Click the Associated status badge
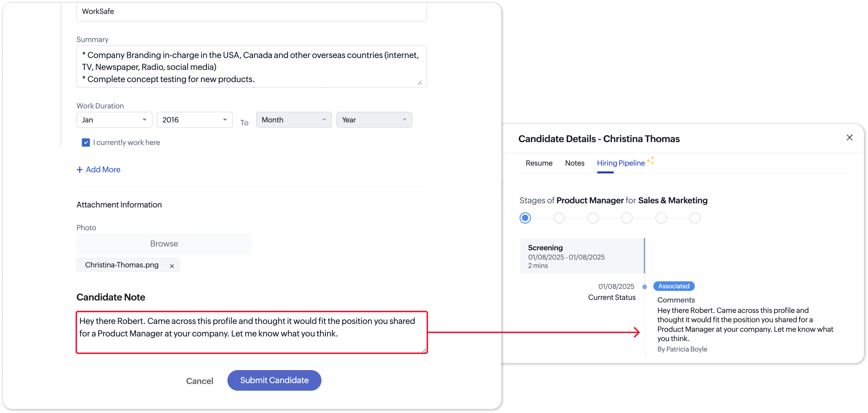Screen dimensions: 868x413 [x=674, y=286]
